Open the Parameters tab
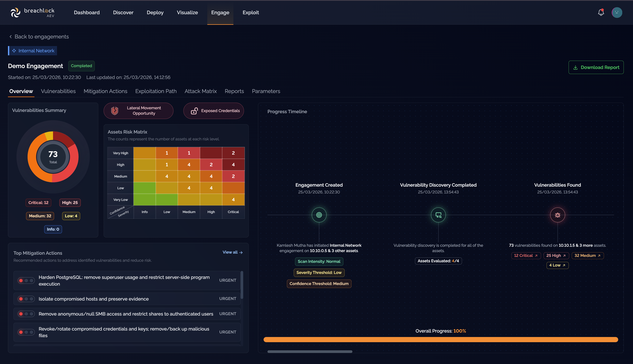The height and width of the screenshot is (364, 633). coord(266,91)
